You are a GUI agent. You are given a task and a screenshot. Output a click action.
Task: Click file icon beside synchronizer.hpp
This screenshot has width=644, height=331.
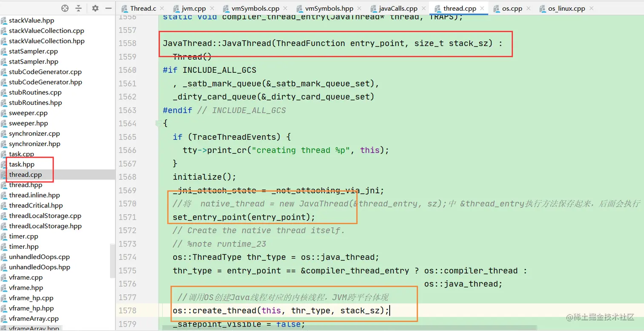tap(4, 144)
